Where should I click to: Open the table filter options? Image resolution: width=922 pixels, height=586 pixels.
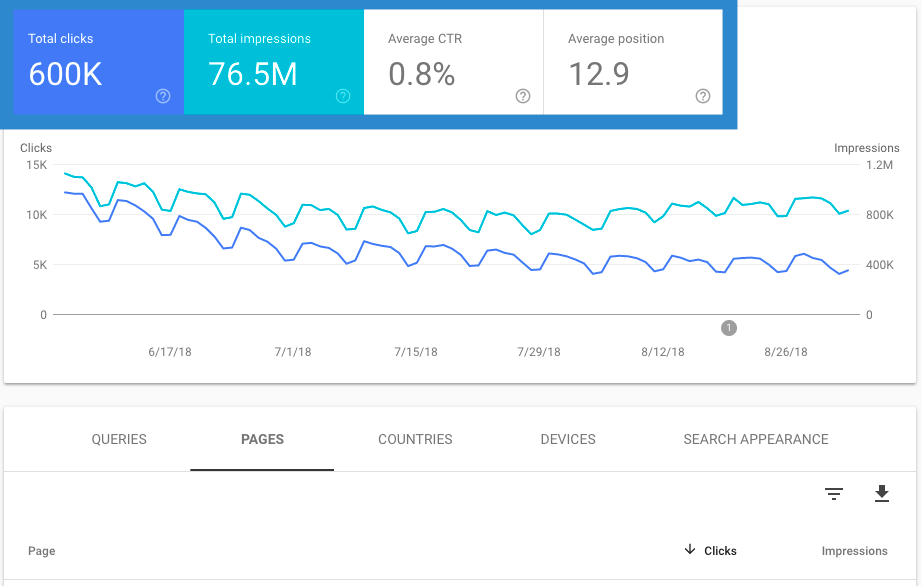pyautogui.click(x=833, y=494)
